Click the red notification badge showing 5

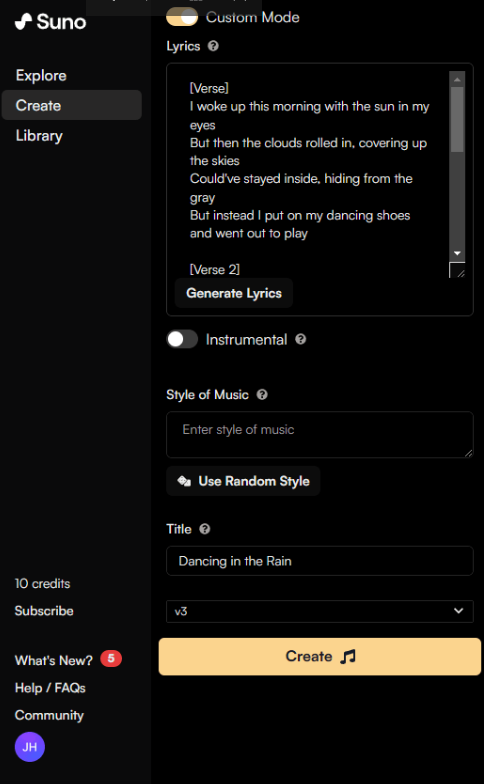[x=111, y=658]
